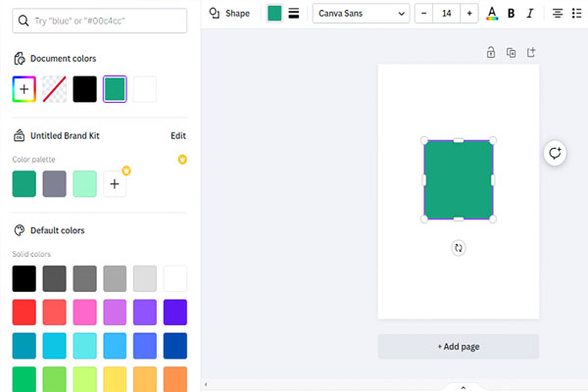Toggle italic formatting
588x392 pixels.
click(530, 14)
